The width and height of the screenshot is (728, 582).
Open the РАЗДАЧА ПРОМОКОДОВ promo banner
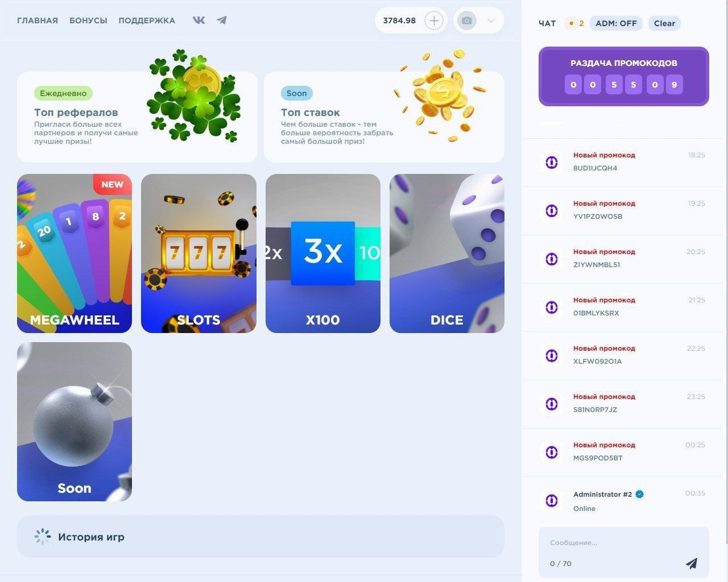(624, 76)
